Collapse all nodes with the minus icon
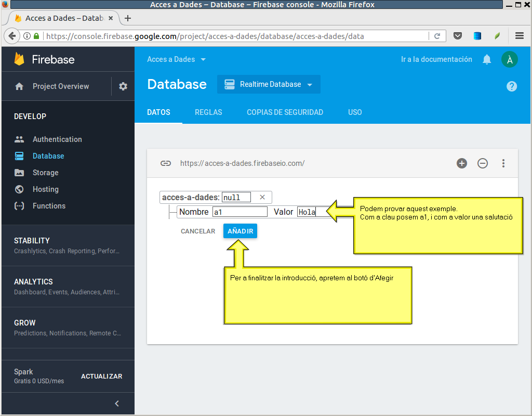 483,163
